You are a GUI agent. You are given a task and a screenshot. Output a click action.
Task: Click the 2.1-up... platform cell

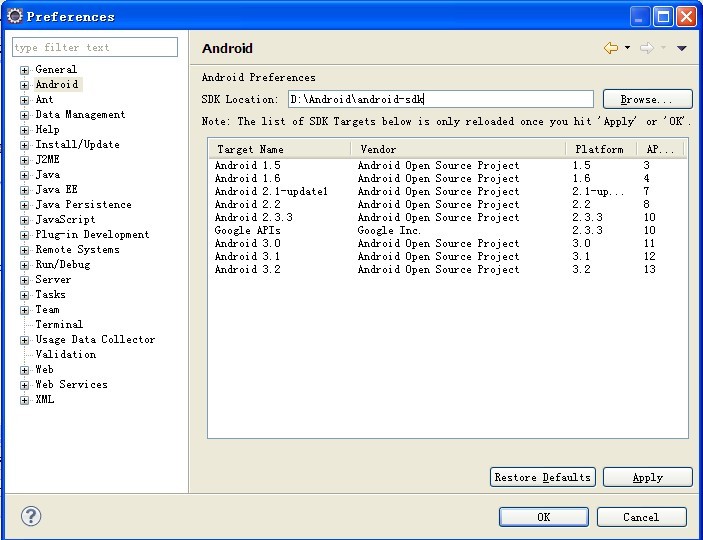tap(598, 192)
